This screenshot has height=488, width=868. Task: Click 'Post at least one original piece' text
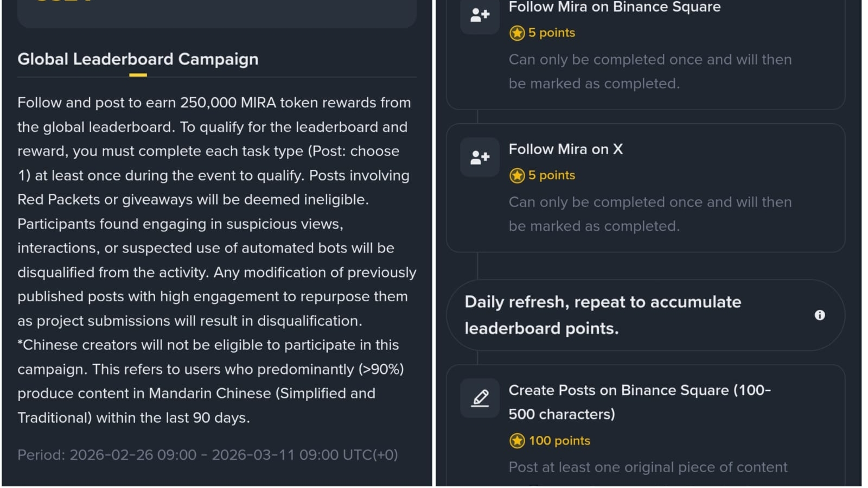[648, 467]
